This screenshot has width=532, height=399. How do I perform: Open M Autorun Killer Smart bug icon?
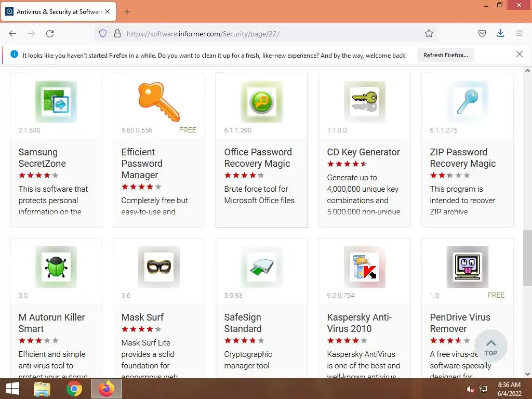click(x=56, y=267)
